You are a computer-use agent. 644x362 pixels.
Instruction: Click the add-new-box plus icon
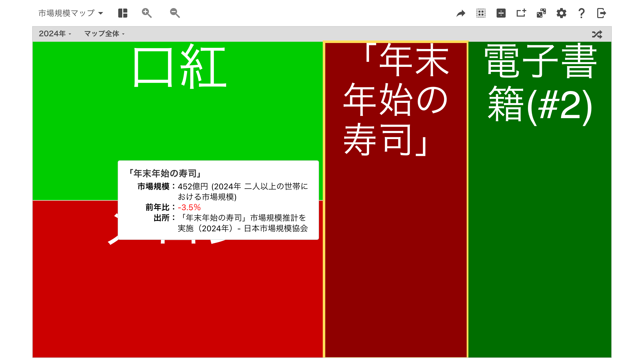tap(521, 13)
